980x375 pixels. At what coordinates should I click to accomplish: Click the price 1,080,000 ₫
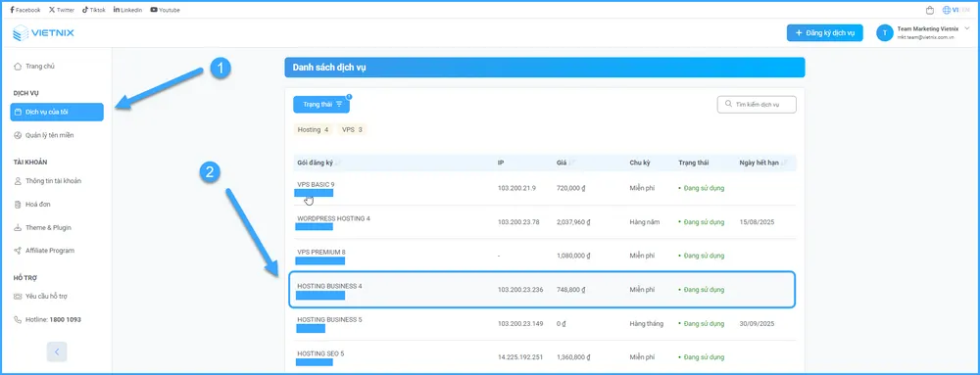click(x=573, y=256)
